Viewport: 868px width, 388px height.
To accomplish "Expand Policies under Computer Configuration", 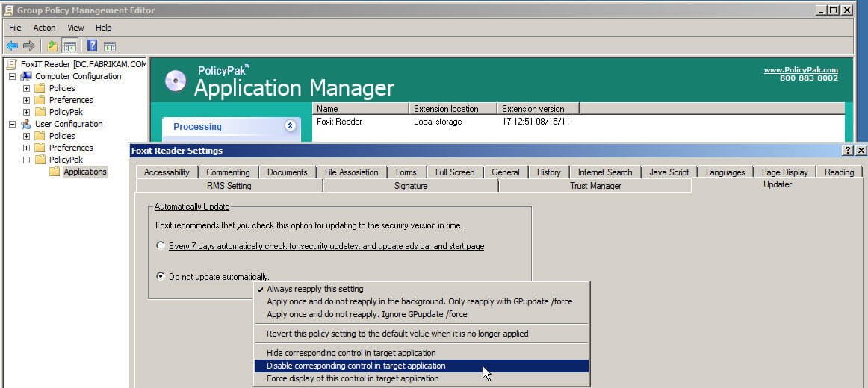I will click(26, 89).
